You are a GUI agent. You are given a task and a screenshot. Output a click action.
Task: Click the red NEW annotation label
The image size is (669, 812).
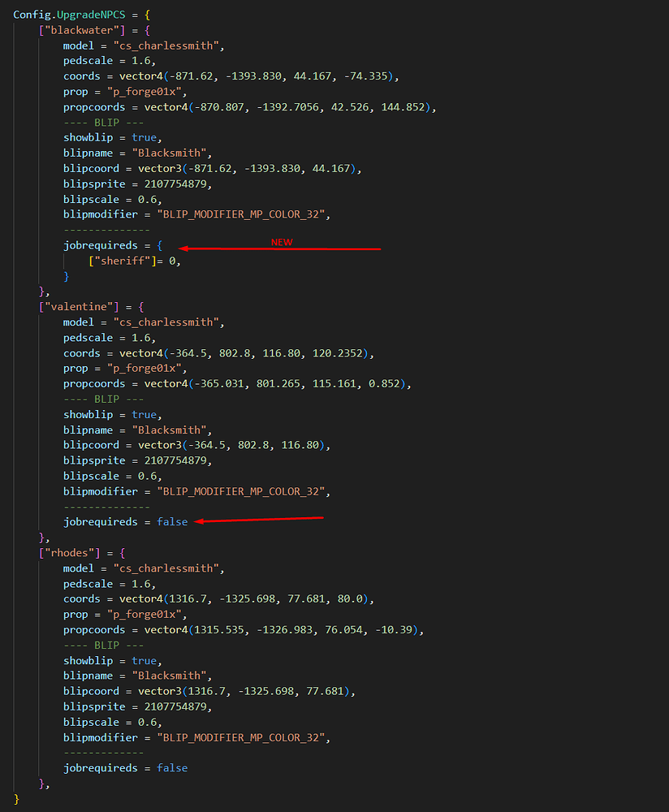pos(281,242)
